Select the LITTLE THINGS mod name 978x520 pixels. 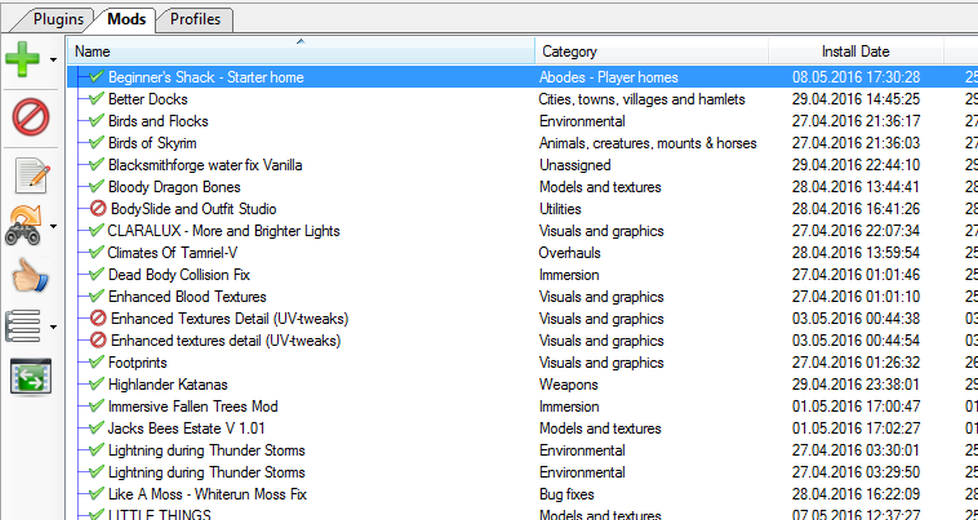click(160, 515)
